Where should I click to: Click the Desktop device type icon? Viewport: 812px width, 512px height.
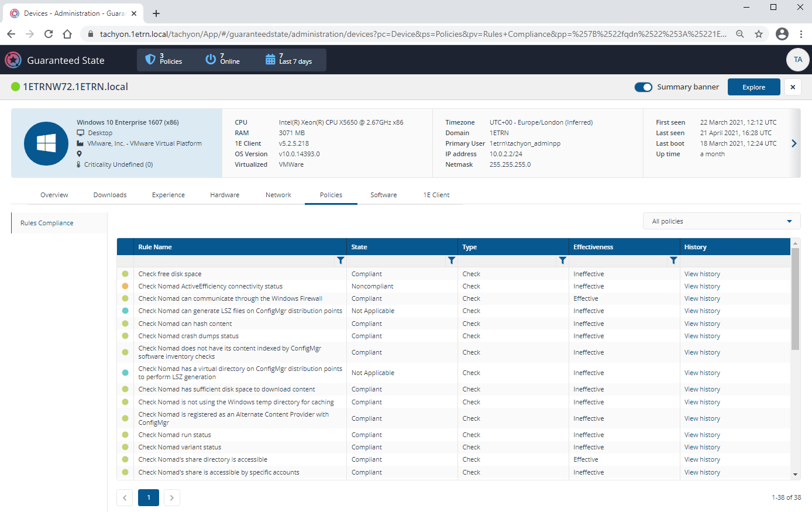click(80, 133)
